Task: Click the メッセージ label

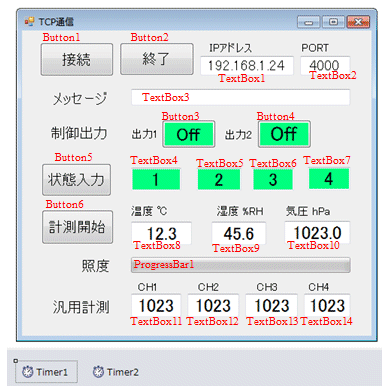Action: [x=80, y=98]
